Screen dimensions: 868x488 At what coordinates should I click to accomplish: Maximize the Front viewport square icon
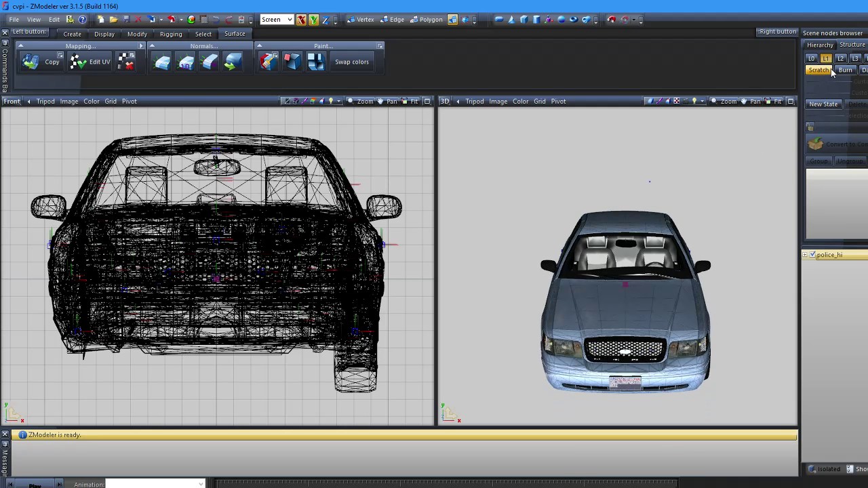tap(427, 102)
